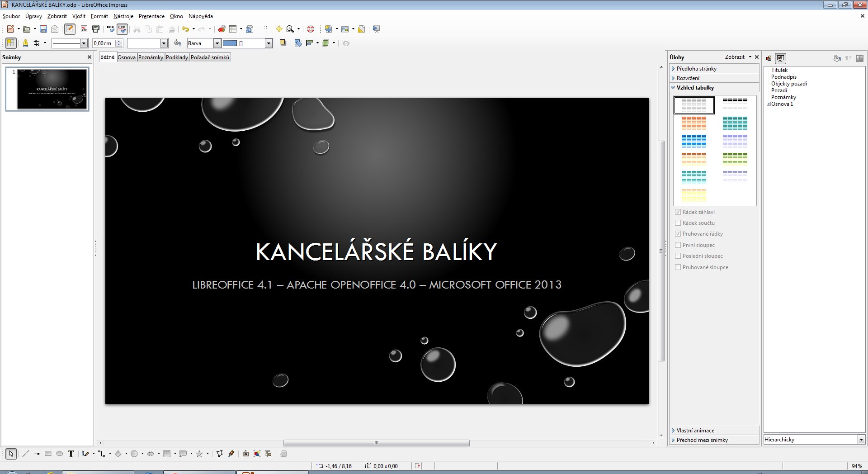Open the Nápověda menu
The image size is (868, 474).
(201, 16)
